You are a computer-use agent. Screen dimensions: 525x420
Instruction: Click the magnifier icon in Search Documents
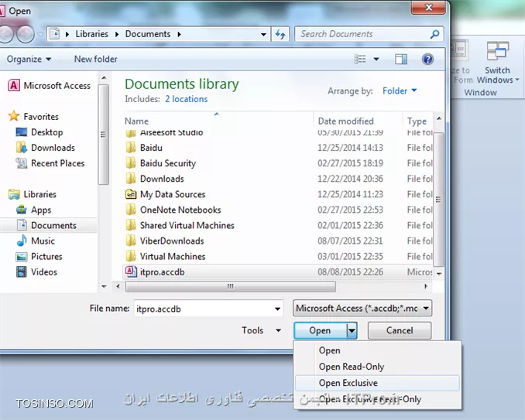434,34
